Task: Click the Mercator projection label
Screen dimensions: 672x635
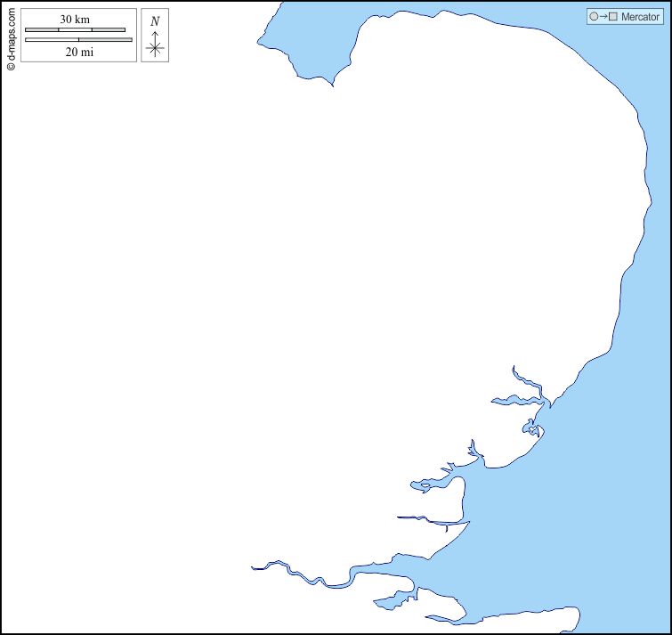Action: [x=640, y=17]
